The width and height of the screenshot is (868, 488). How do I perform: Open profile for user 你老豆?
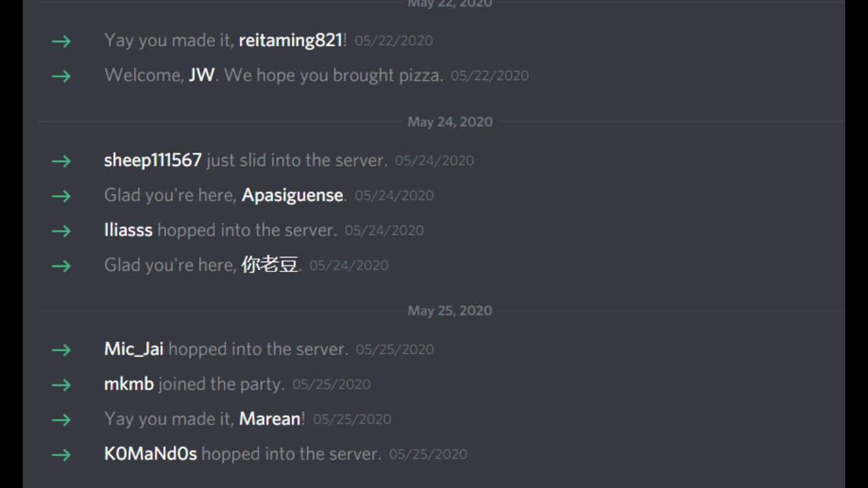point(269,265)
